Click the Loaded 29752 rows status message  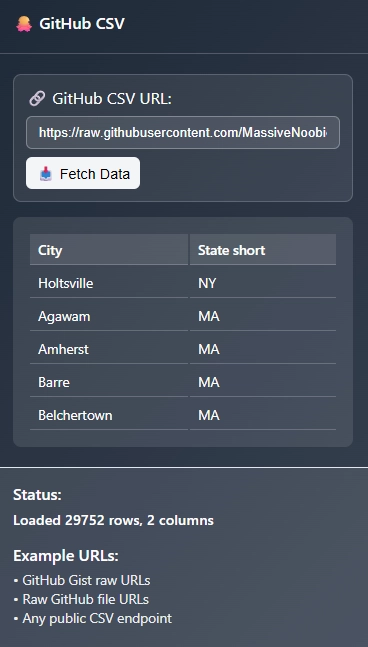(x=113, y=520)
